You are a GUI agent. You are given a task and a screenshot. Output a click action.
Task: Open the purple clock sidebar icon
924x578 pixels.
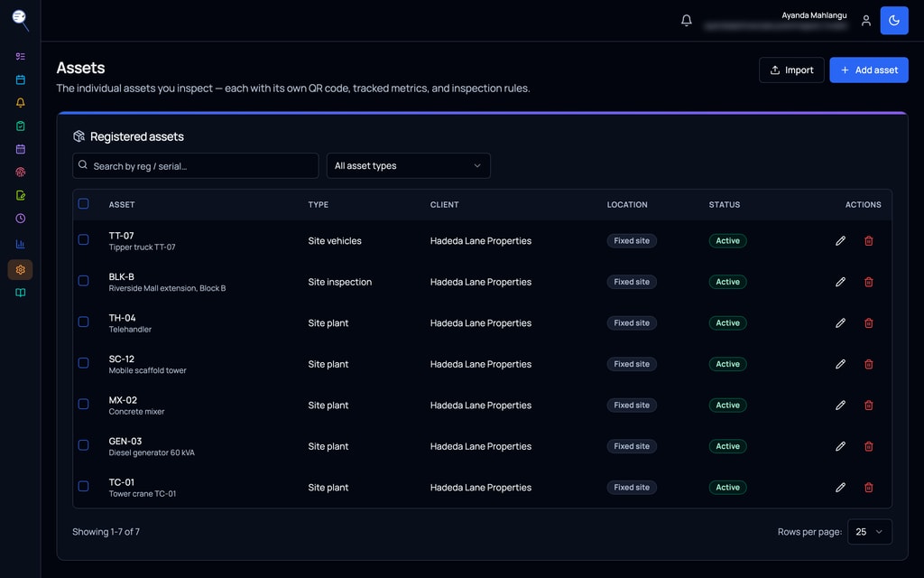[20, 219]
